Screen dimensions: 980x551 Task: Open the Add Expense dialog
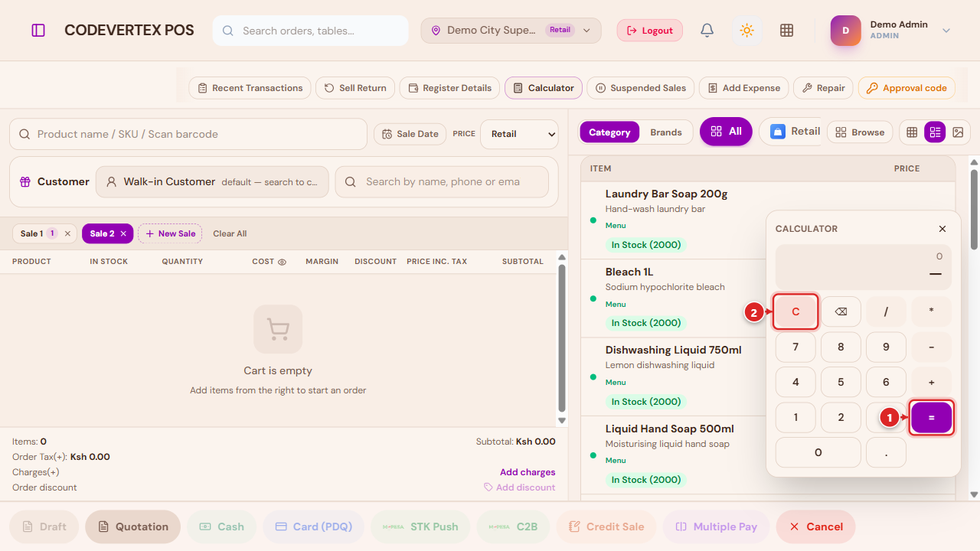(743, 88)
